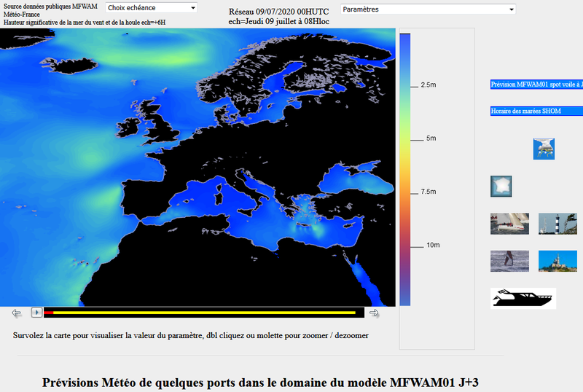The image size is (583, 392).
Task: Click the sailing boat photo icon
Action: 509,224
